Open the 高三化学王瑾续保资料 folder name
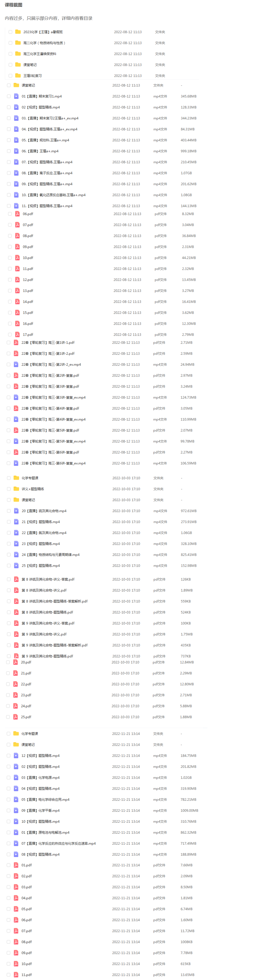The height and width of the screenshot is (980, 269). [40, 54]
